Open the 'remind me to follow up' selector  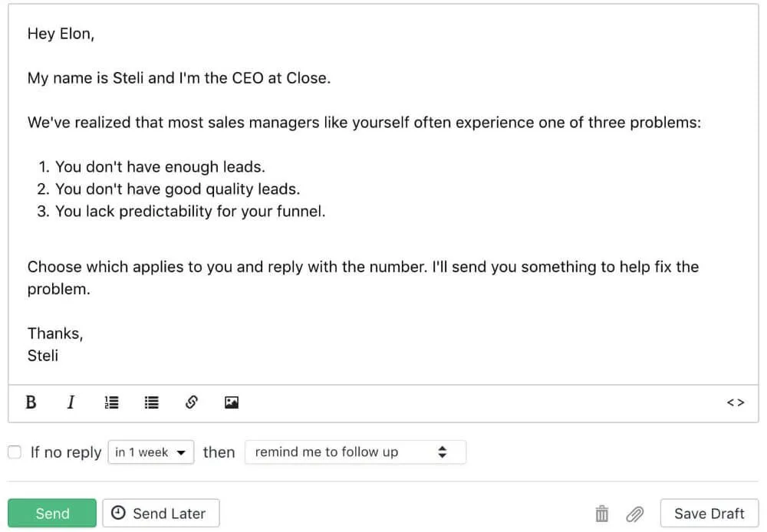355,452
